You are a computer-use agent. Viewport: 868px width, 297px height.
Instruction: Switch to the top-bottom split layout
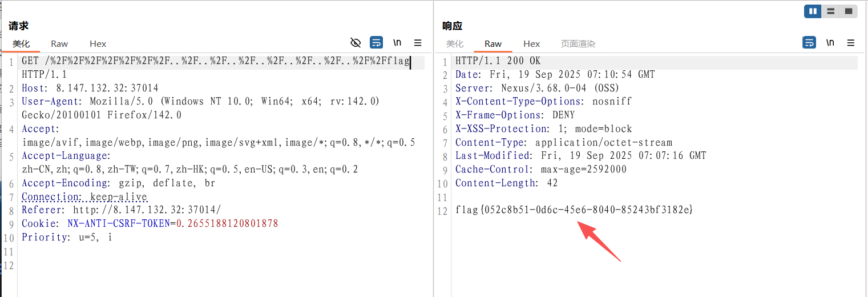(x=830, y=11)
